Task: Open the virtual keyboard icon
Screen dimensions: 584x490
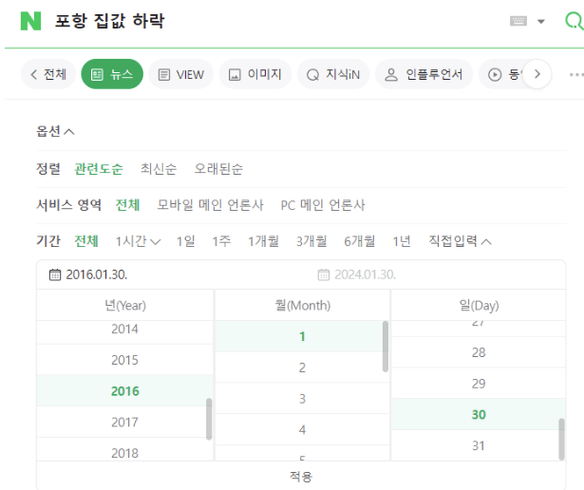Action: 518,21
